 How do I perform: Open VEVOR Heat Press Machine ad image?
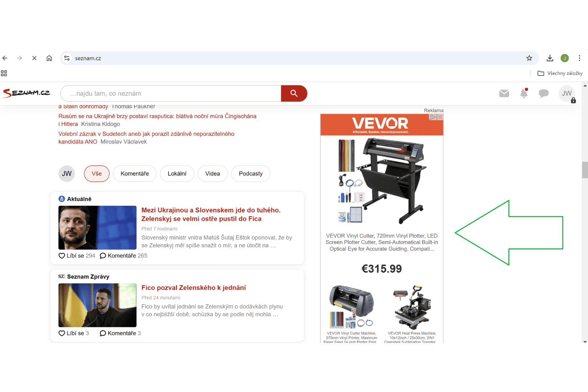(412, 307)
